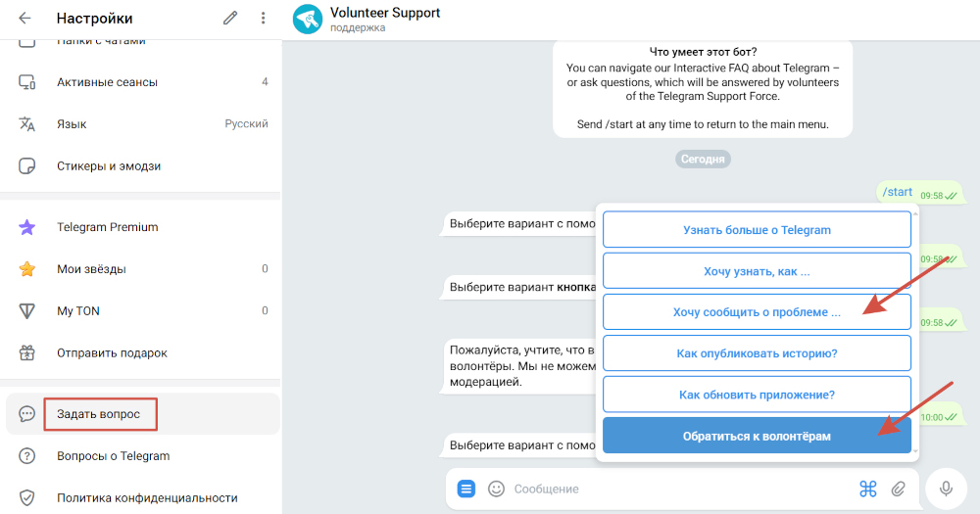The height and width of the screenshot is (514, 980).
Task: Open Telegram Premium section
Action: [140, 227]
